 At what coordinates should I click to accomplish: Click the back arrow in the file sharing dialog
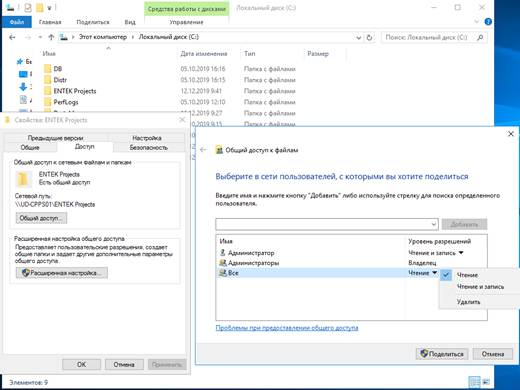(203, 150)
